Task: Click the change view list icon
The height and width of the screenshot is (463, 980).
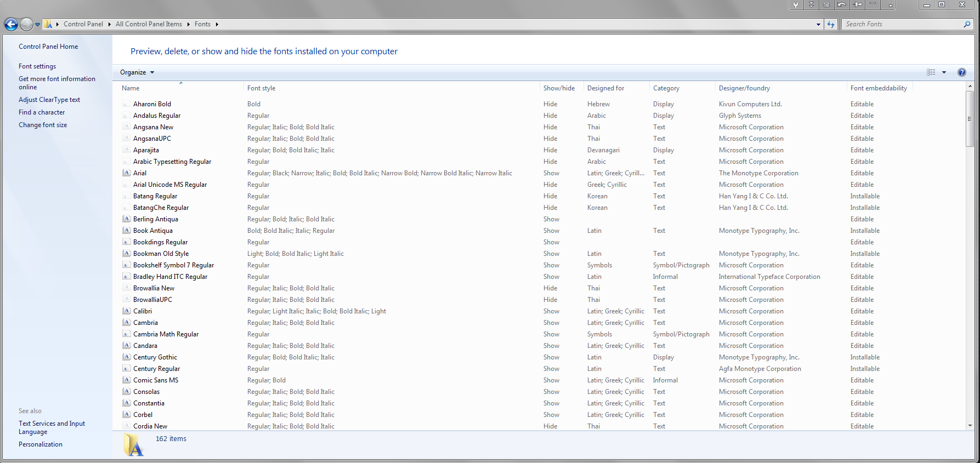Action: pos(931,72)
